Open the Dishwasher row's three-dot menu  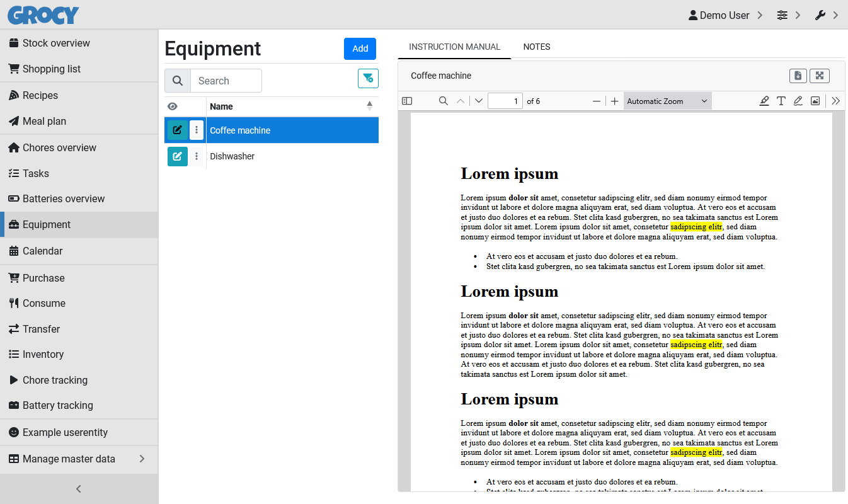point(197,156)
